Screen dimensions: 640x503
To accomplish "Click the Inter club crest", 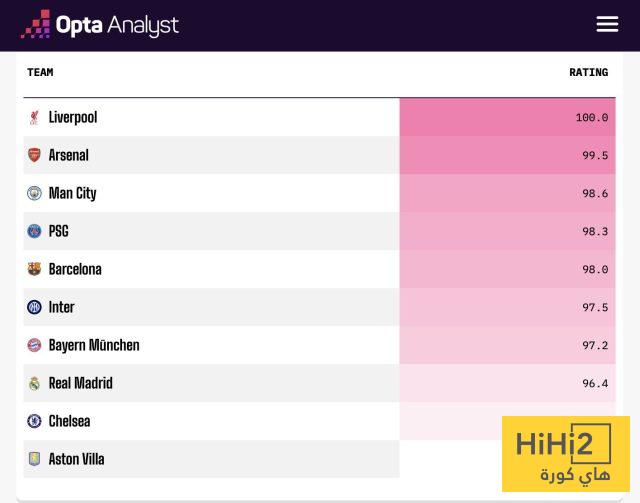I will pos(34,308).
